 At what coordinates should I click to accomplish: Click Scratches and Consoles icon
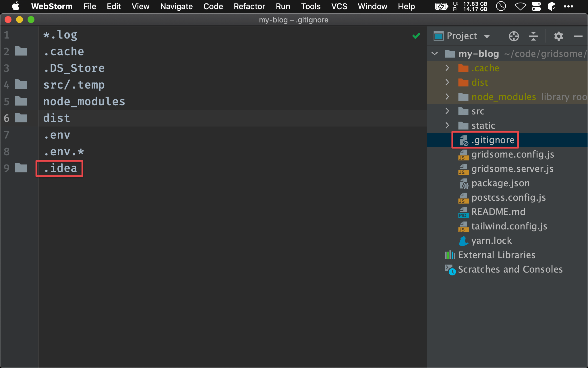click(x=450, y=270)
